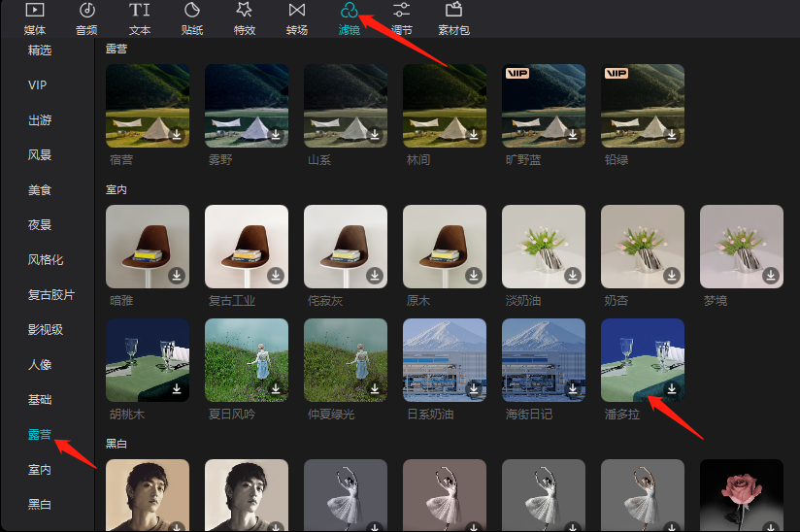Open the 媒体 (Media) panel icon

[35, 11]
